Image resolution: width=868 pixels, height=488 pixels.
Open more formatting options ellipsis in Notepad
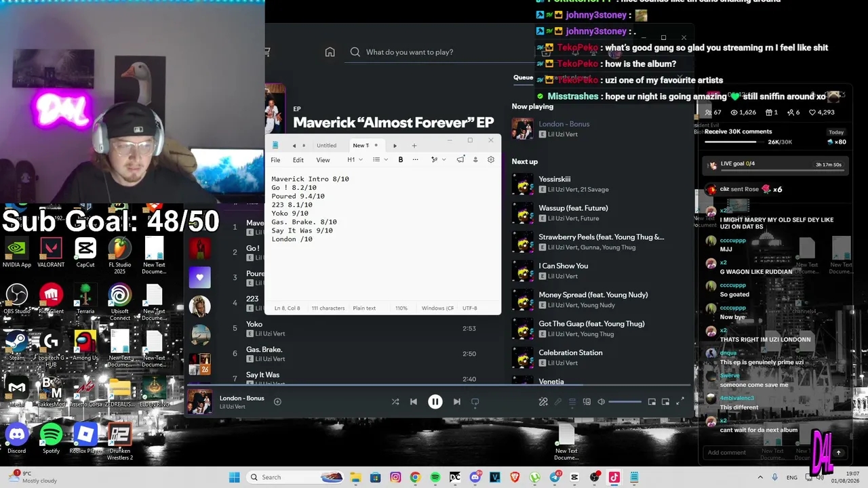(x=416, y=160)
